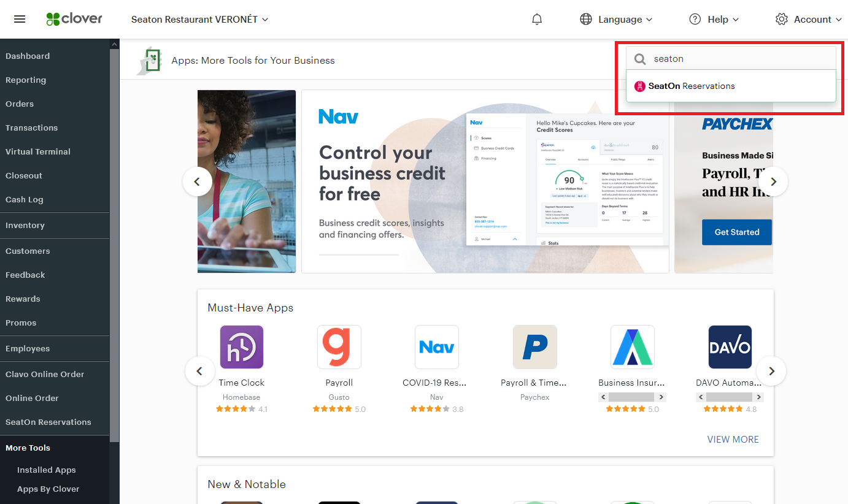Click the woman tablet banner image
The width and height of the screenshot is (848, 504).
point(247,181)
